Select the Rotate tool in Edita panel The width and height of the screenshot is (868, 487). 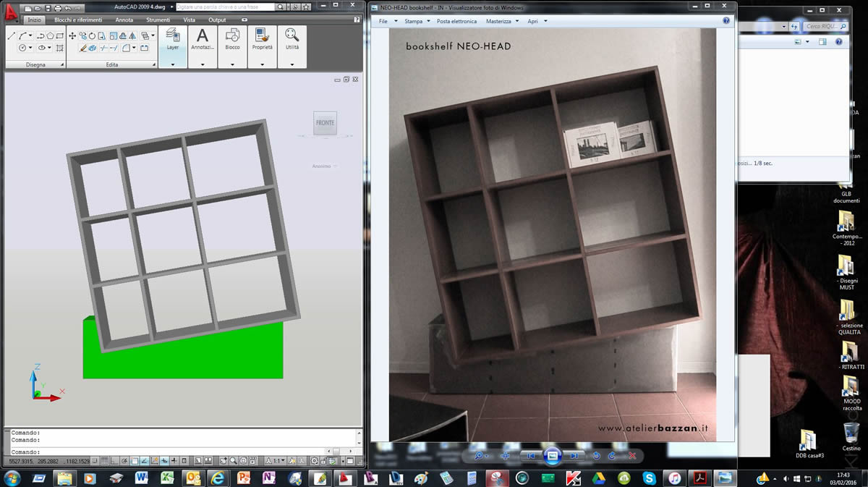(x=93, y=35)
